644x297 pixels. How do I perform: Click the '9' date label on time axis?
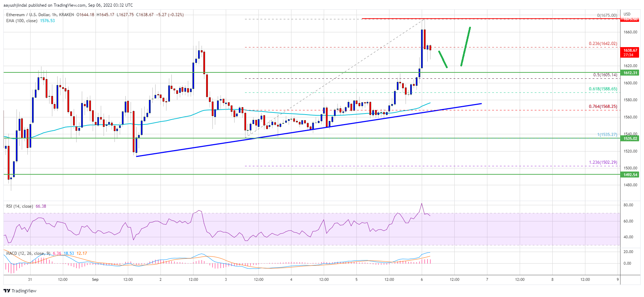[x=618, y=280]
